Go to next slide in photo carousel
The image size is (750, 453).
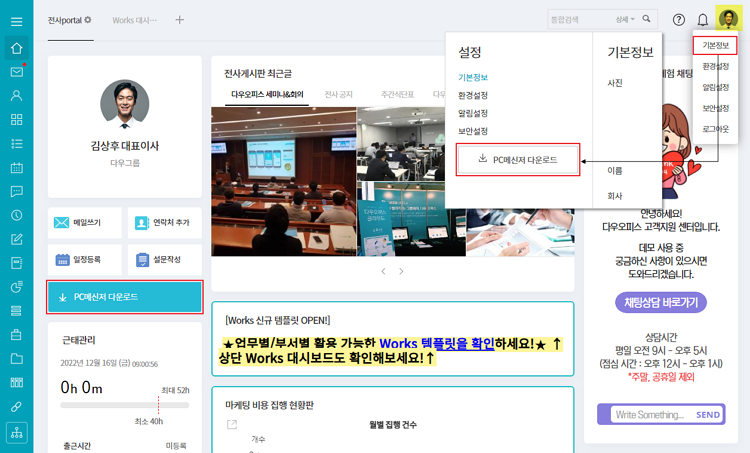pos(402,271)
